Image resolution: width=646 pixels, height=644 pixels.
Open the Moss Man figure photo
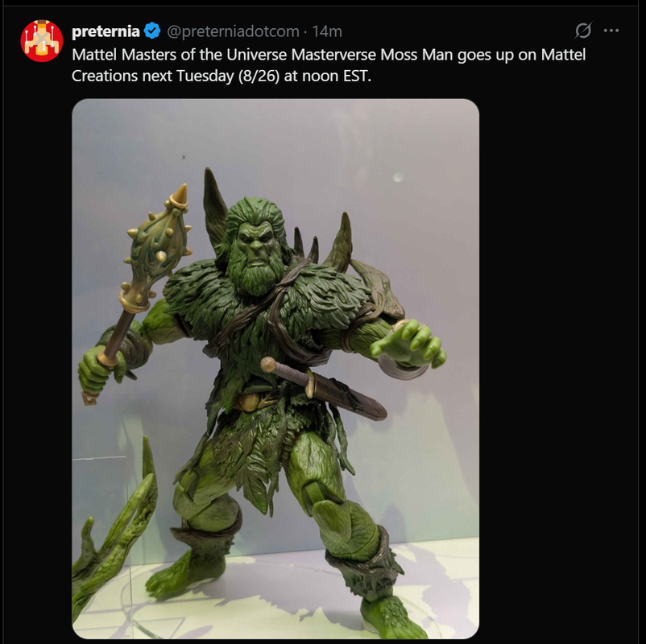point(275,369)
